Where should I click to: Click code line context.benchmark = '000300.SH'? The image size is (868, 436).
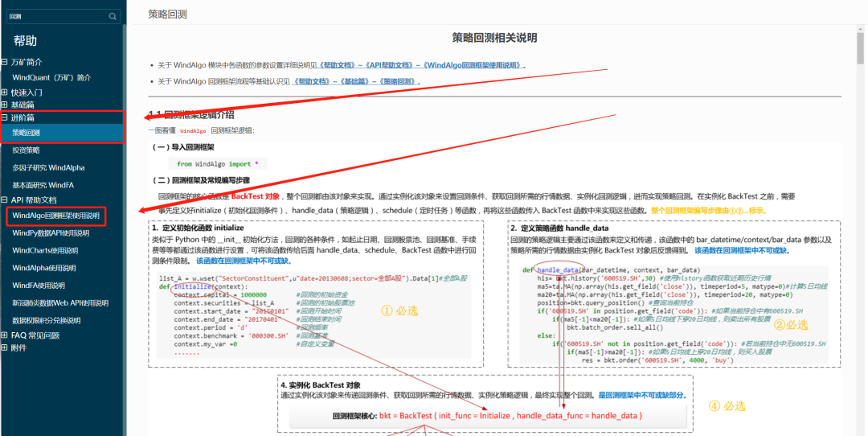pos(231,335)
